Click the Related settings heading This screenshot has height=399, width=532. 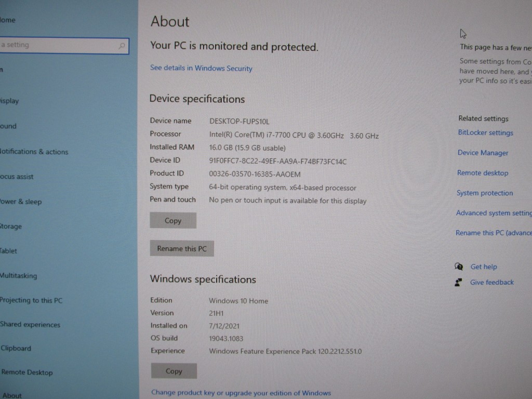(x=484, y=118)
